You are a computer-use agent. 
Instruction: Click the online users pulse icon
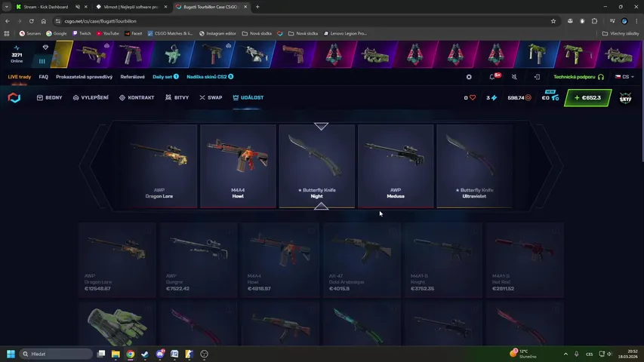[17, 48]
